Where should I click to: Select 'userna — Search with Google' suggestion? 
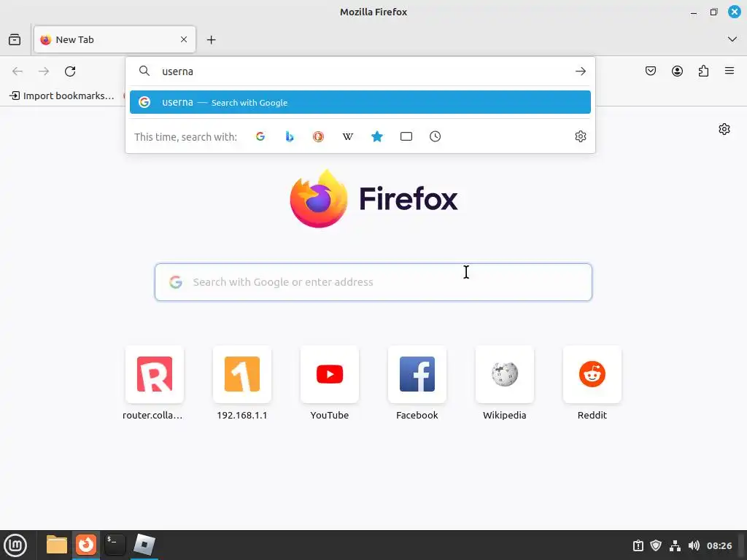(360, 102)
